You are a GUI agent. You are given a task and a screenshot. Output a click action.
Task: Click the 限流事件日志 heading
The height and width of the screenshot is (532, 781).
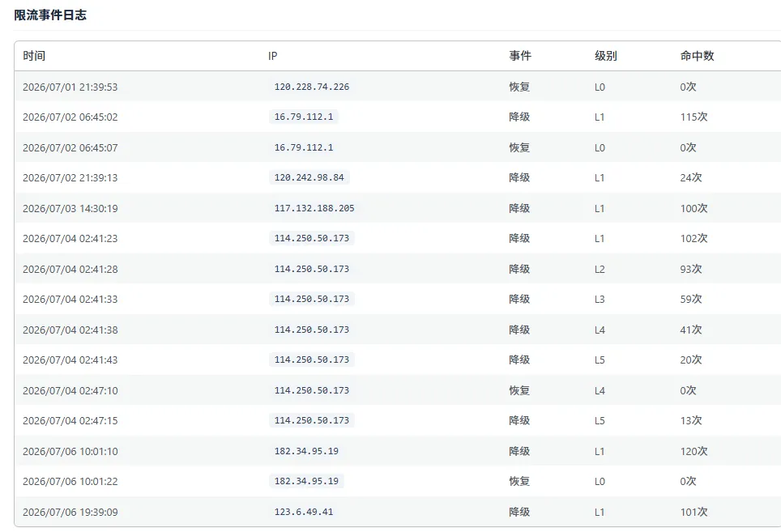tap(50, 15)
